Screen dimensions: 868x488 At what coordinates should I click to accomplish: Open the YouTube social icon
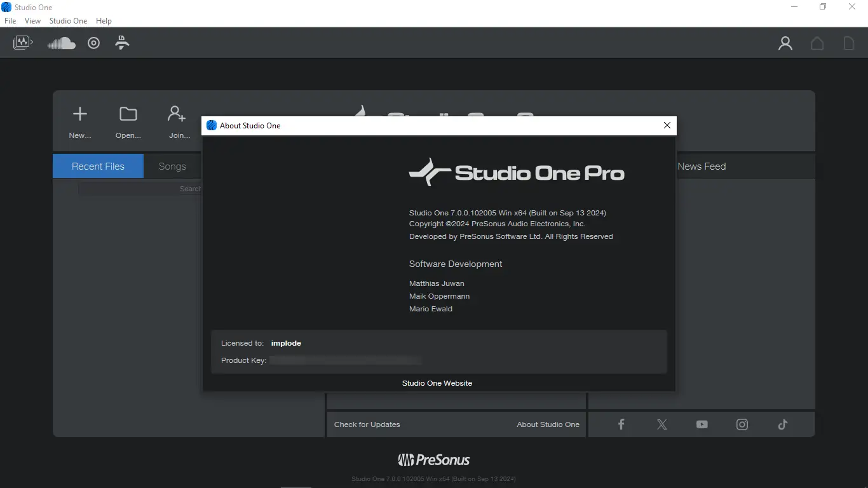click(702, 424)
